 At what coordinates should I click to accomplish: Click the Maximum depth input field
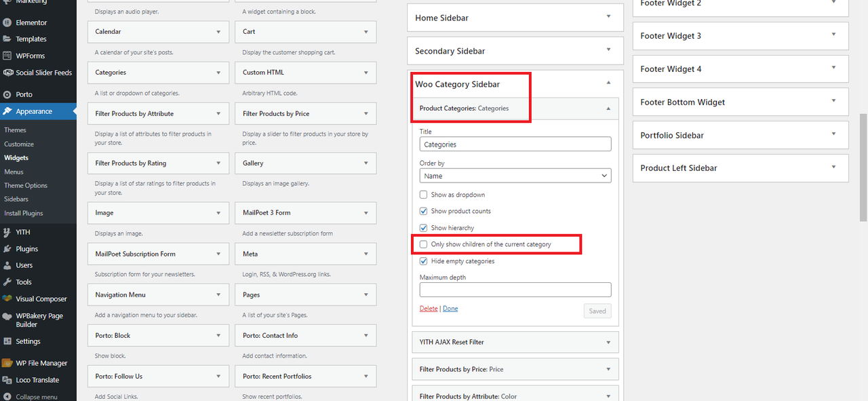point(515,290)
